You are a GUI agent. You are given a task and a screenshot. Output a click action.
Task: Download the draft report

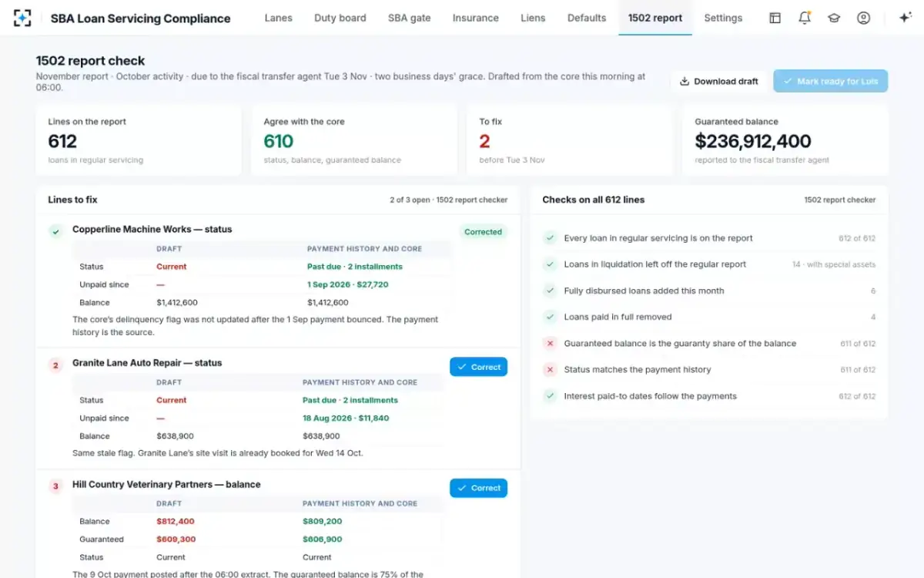[719, 81]
